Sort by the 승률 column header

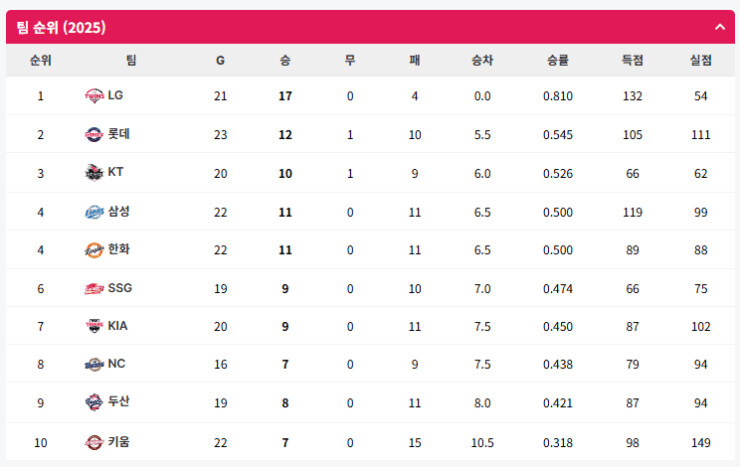[558, 60]
